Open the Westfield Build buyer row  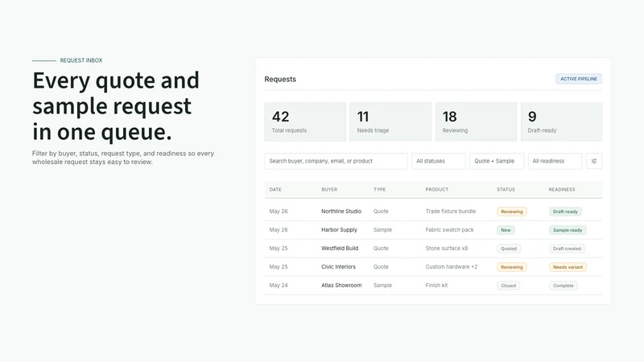tap(433, 249)
